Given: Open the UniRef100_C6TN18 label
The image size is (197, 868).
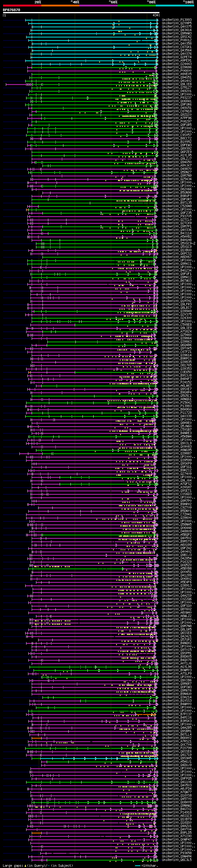Looking at the screenshot, I should pos(177,111).
